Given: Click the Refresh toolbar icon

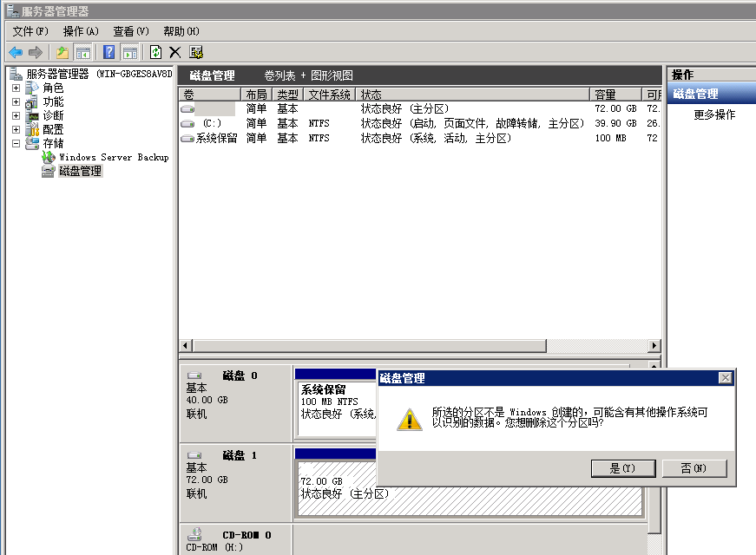Looking at the screenshot, I should (x=155, y=52).
